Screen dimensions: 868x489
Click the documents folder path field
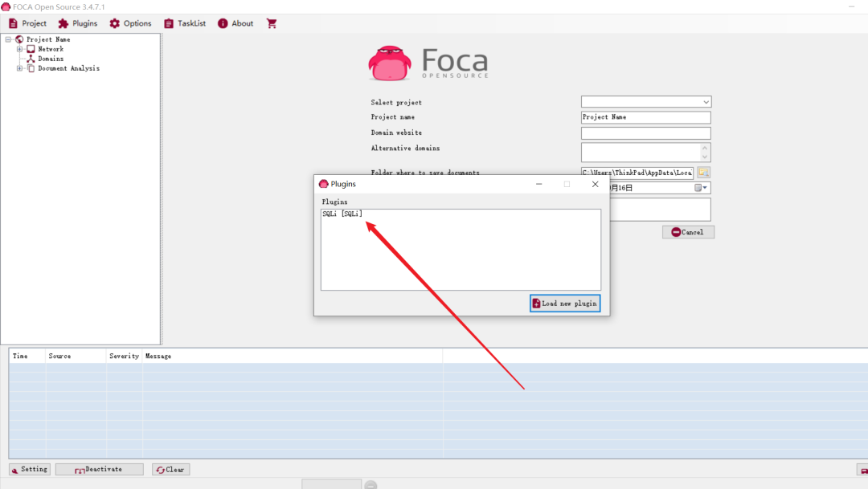pyautogui.click(x=637, y=173)
